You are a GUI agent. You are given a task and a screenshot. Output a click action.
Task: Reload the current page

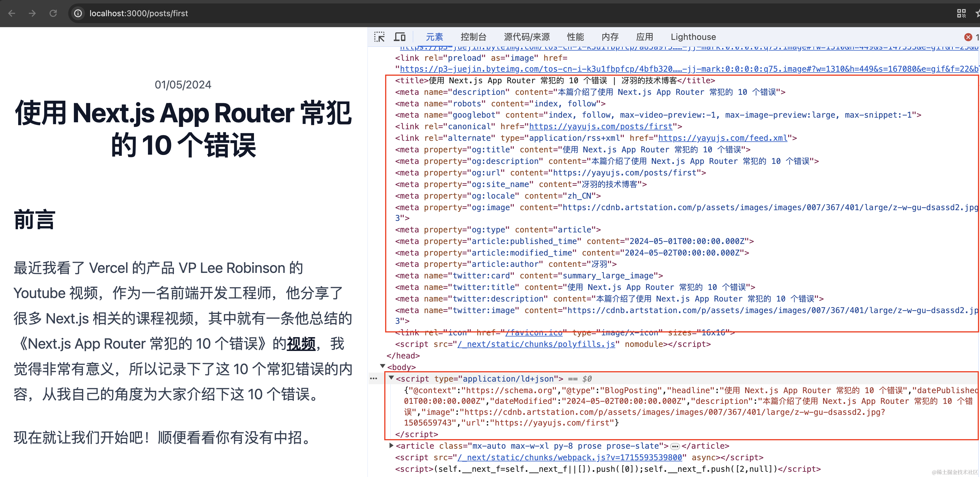(x=53, y=13)
